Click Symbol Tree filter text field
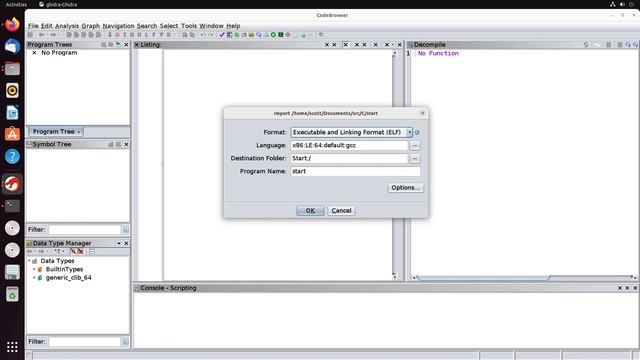This screenshot has width=640, height=360. click(x=84, y=230)
